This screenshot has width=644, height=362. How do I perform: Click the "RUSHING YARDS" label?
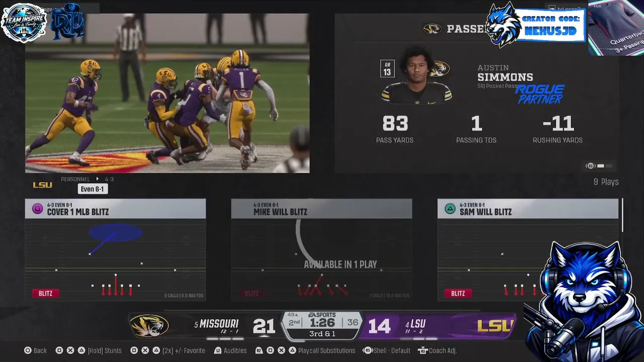[x=558, y=140]
